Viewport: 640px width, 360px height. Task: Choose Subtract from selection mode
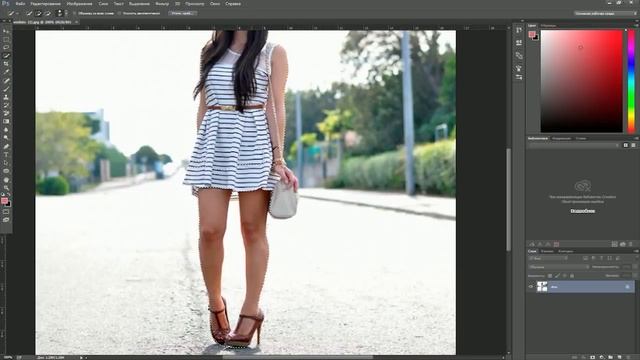pos(47,13)
